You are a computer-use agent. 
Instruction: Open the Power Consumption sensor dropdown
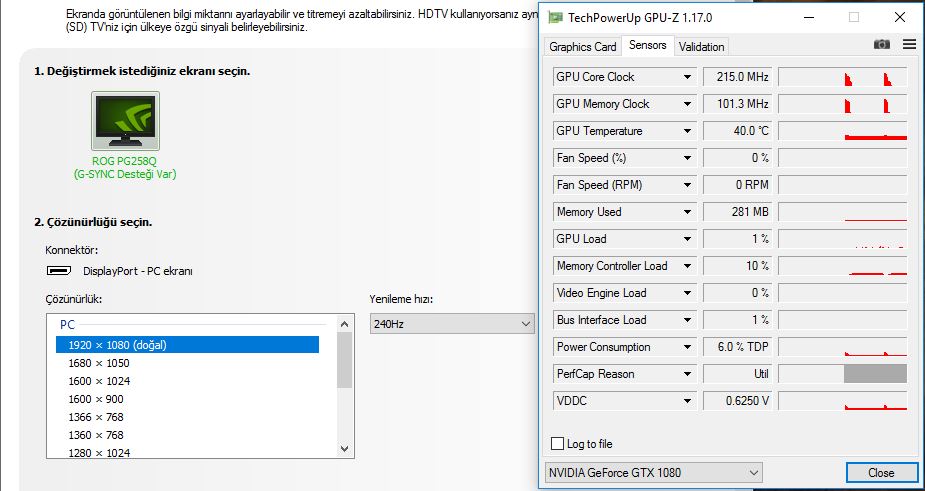[687, 347]
